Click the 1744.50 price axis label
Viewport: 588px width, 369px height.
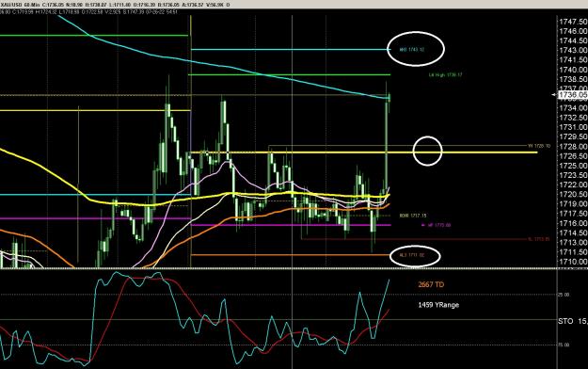[573, 40]
